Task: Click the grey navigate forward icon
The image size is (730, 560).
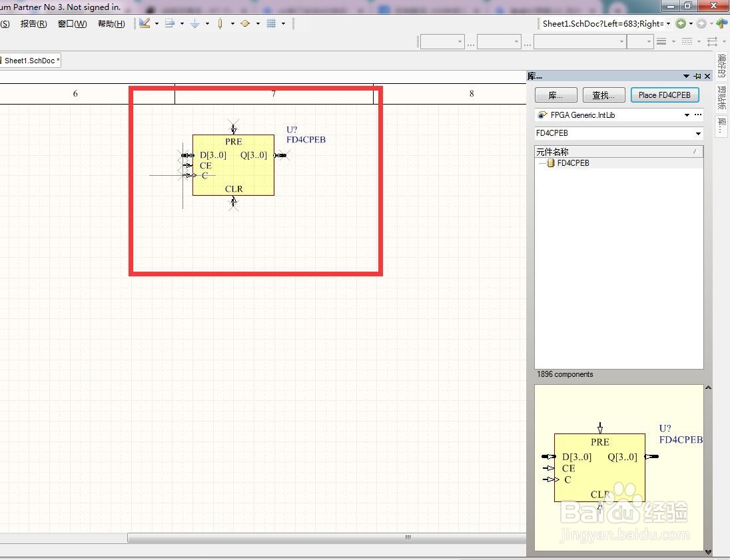Action: (701, 23)
